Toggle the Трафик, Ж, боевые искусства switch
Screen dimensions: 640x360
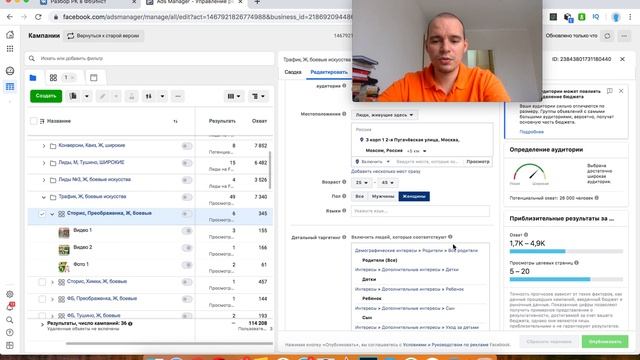point(187,197)
